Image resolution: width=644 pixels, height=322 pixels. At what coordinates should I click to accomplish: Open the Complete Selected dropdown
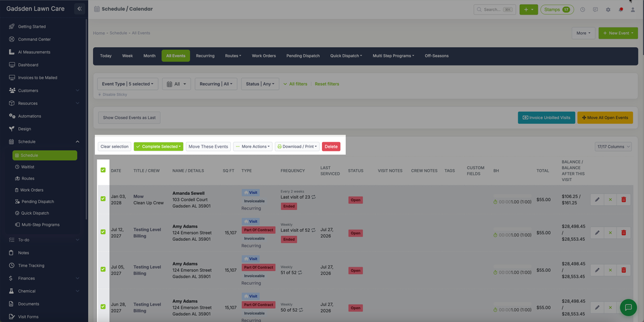tap(158, 147)
